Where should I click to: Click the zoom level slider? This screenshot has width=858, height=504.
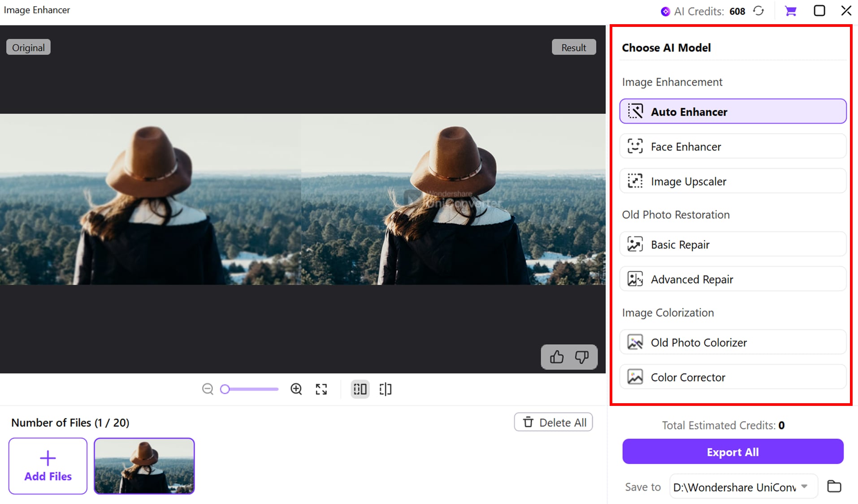[249, 389]
